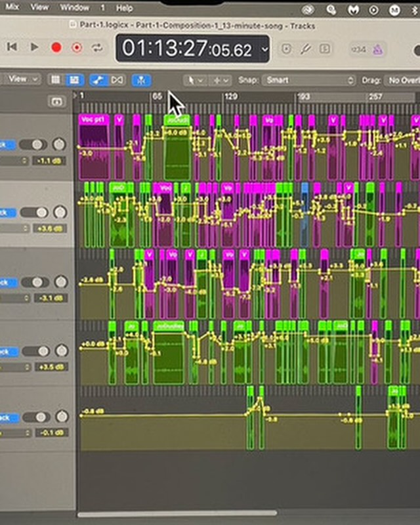The image size is (420, 525).
Task: Open the Mix menu
Action: (12, 7)
